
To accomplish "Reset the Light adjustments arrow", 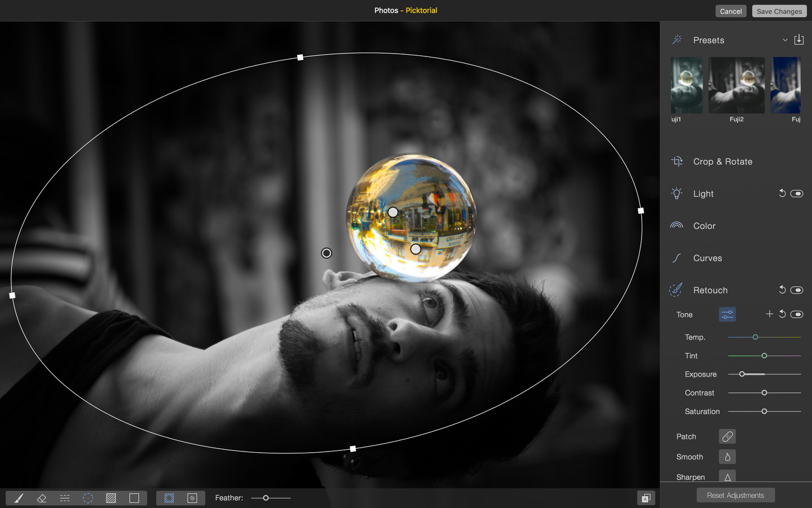I will 782,193.
